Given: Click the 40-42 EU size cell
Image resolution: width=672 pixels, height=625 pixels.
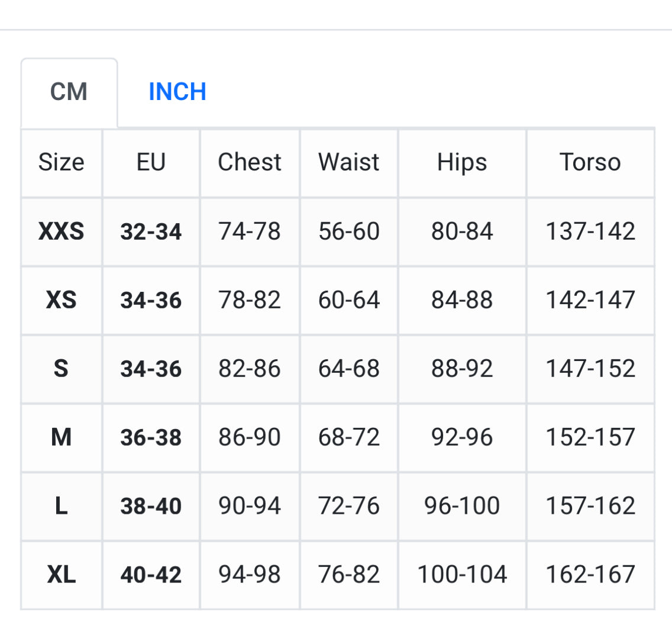Looking at the screenshot, I should click(x=151, y=575).
